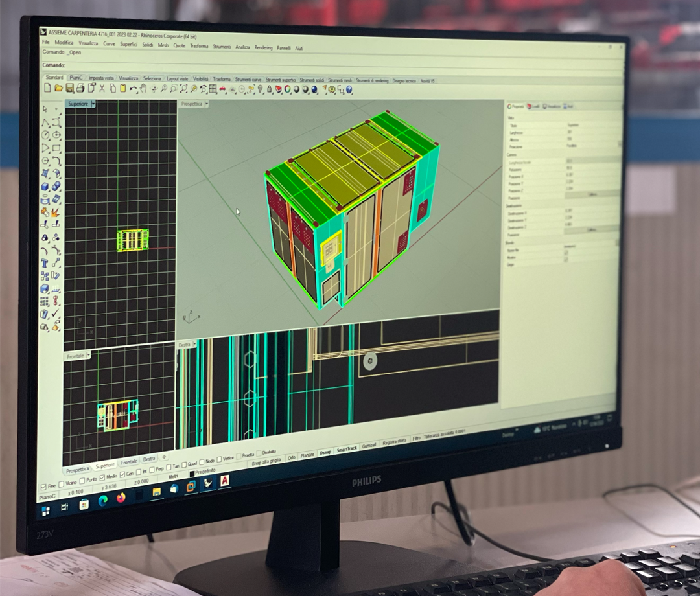
Task: Enable the Vicino osnap checkbox
Action: pos(62,483)
